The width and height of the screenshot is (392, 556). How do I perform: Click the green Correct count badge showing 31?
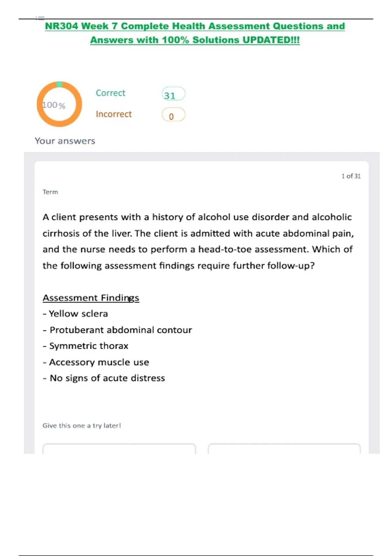pos(173,94)
